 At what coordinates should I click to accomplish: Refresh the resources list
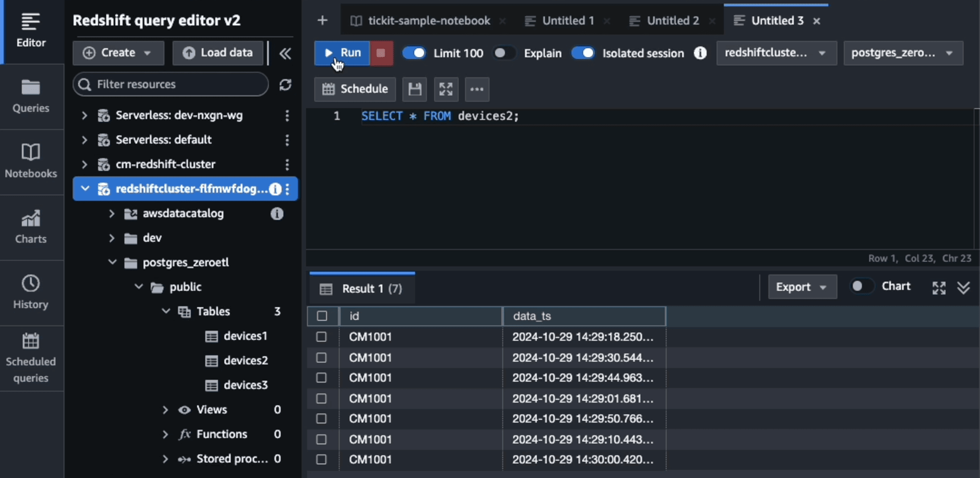tap(285, 84)
